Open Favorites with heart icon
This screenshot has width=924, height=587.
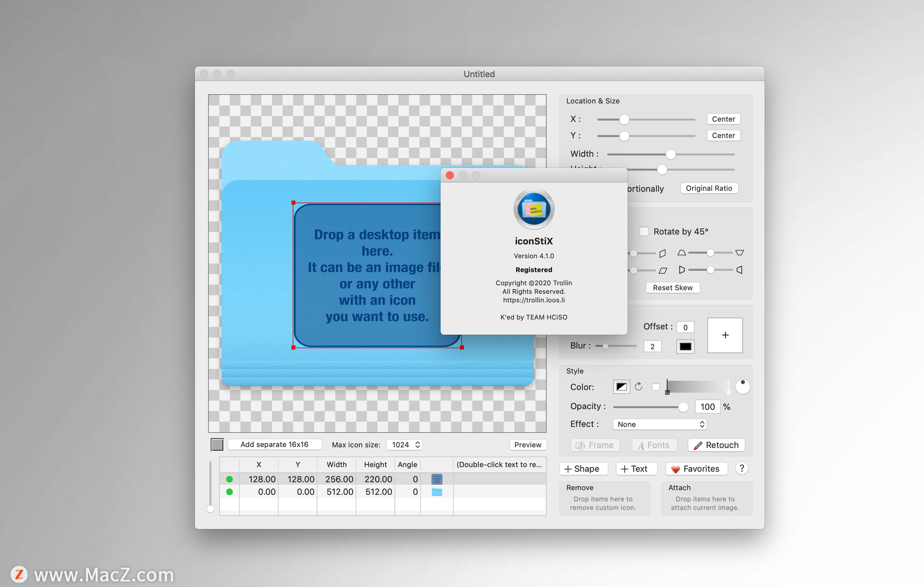(x=696, y=469)
